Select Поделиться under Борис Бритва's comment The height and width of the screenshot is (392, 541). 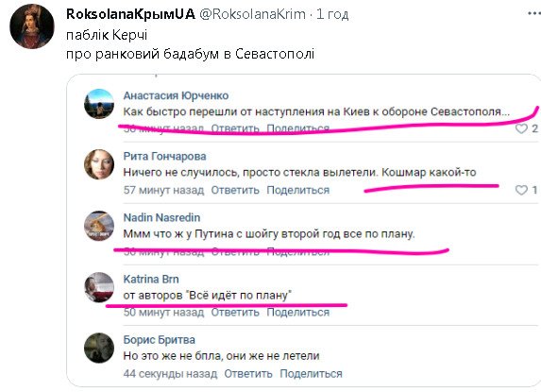click(x=312, y=374)
